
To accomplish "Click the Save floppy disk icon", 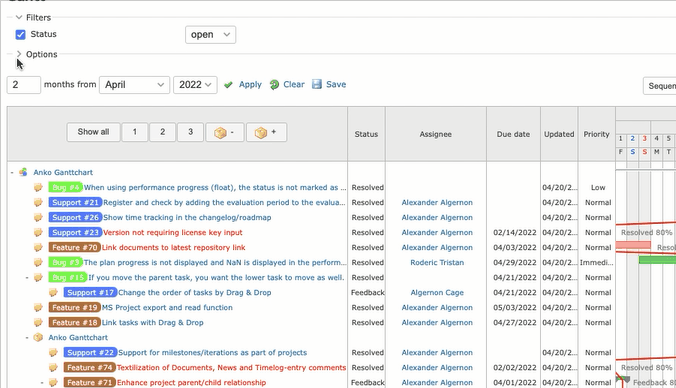I will click(317, 84).
